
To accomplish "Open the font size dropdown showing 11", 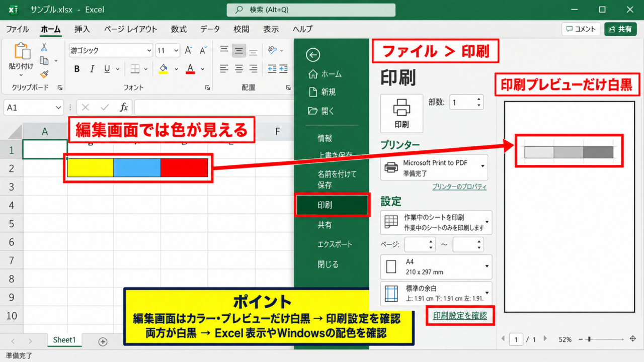I will point(176,51).
